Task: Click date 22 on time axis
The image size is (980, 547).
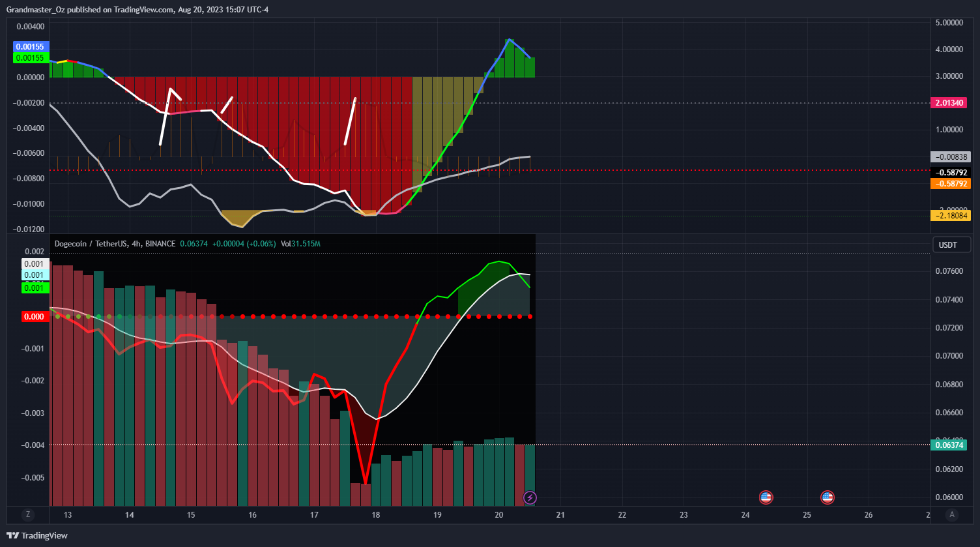Action: coord(622,515)
